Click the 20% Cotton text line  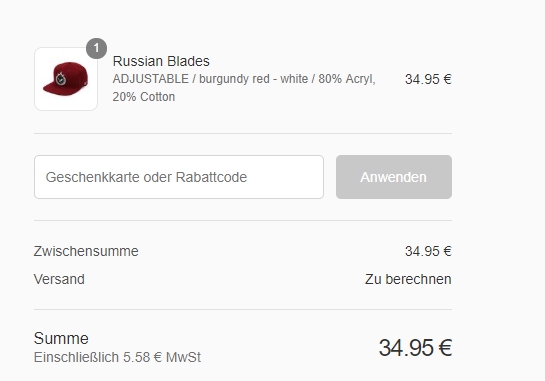point(144,97)
